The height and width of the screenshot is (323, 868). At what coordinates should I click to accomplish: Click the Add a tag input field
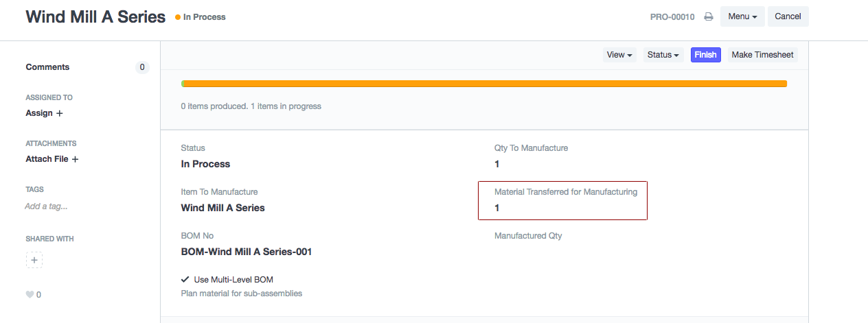[x=46, y=206]
